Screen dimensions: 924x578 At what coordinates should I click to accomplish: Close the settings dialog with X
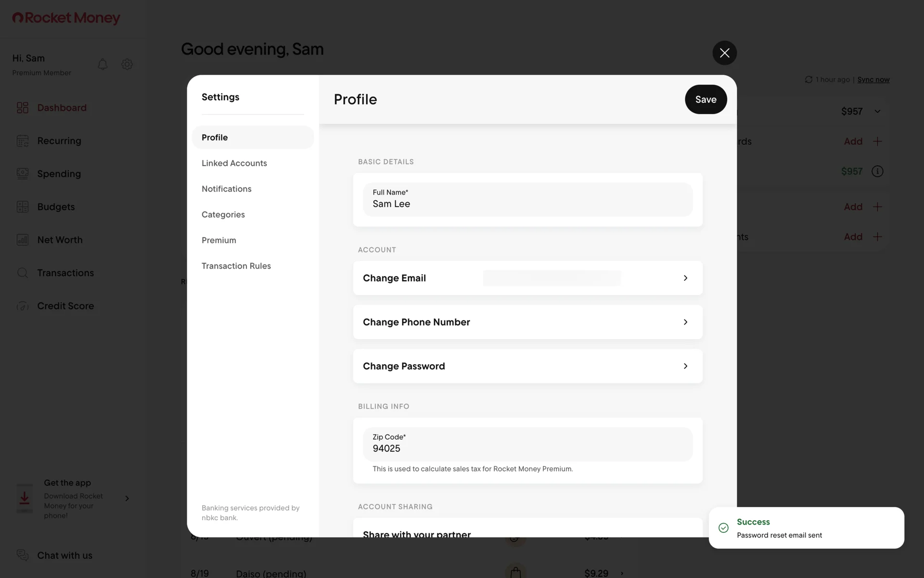point(724,53)
